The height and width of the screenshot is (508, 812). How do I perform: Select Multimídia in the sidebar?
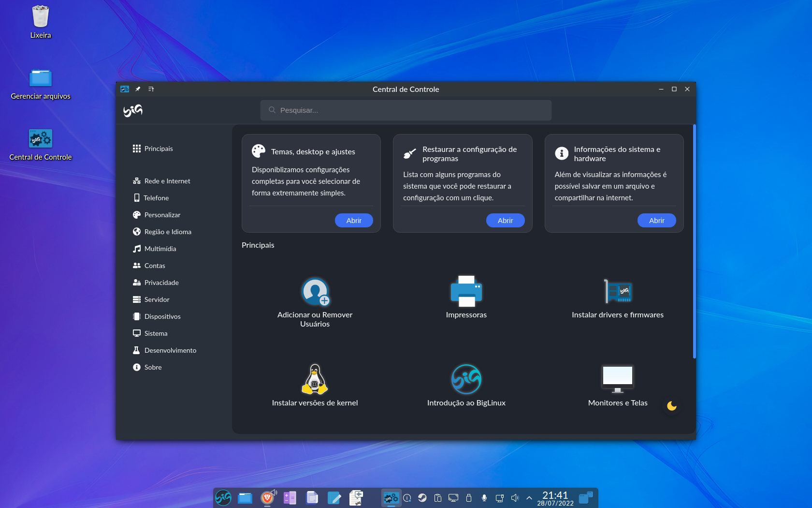pyautogui.click(x=155, y=249)
